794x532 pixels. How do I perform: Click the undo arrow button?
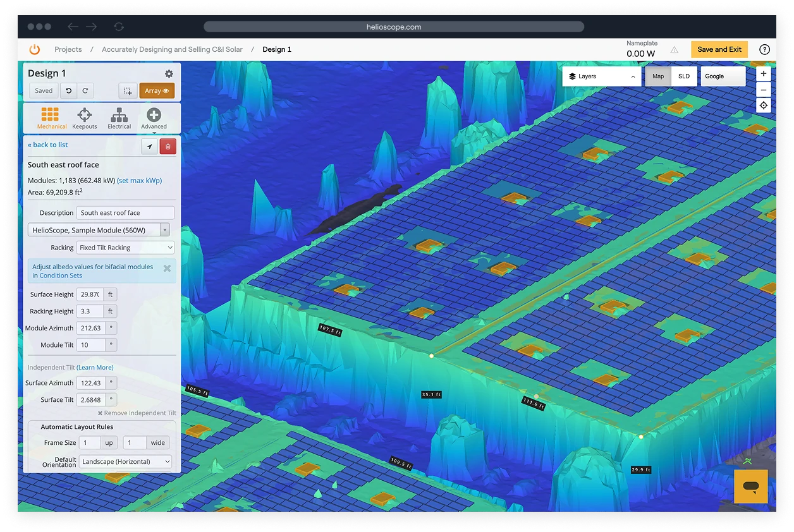click(x=68, y=90)
